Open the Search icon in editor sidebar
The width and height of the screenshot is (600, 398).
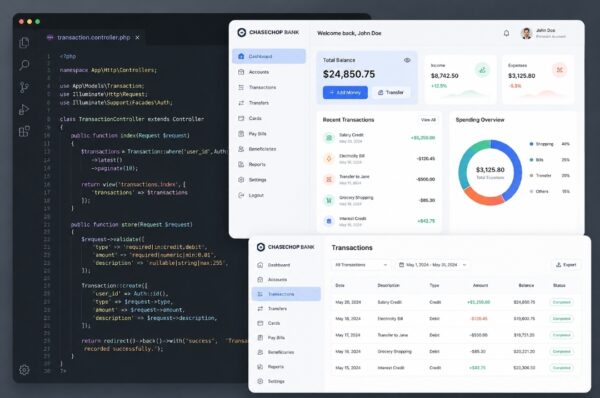pyautogui.click(x=24, y=65)
